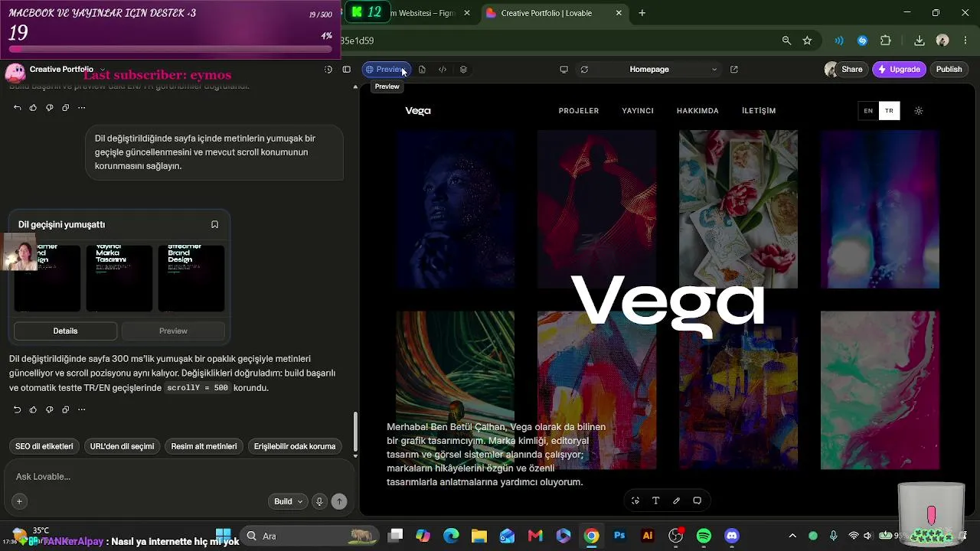Click the chat panel scrollbar thumb
Screen dimensions: 980x551
pyautogui.click(x=354, y=432)
